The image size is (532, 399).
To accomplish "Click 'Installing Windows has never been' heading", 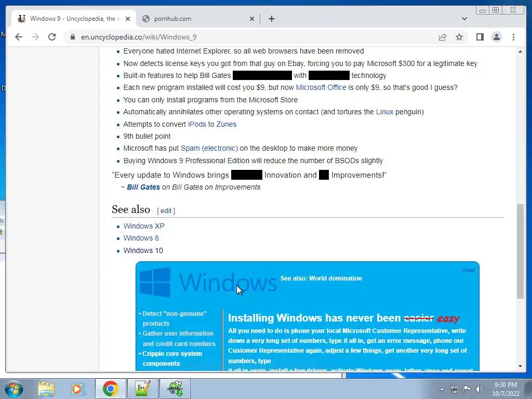I will (x=314, y=318).
